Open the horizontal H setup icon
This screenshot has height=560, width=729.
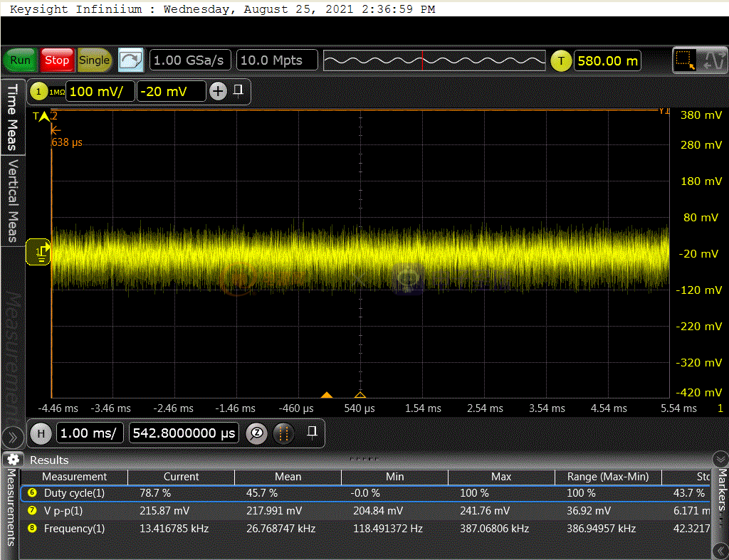click(41, 433)
